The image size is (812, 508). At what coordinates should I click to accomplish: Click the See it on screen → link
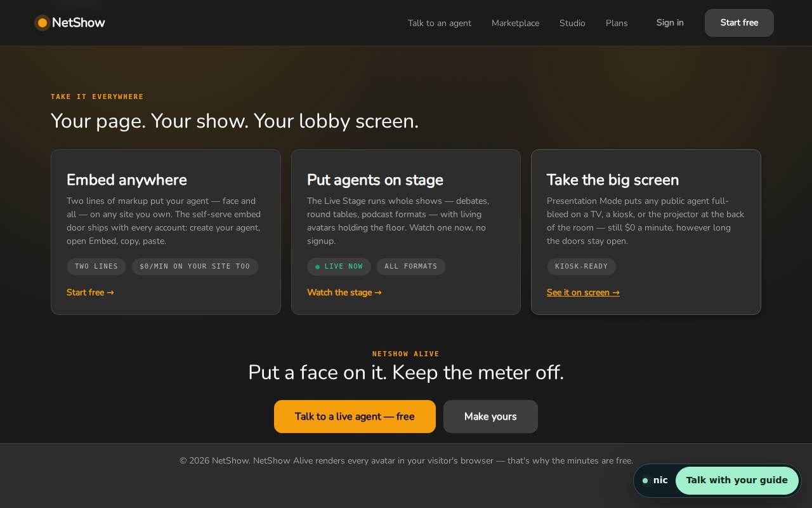(583, 292)
